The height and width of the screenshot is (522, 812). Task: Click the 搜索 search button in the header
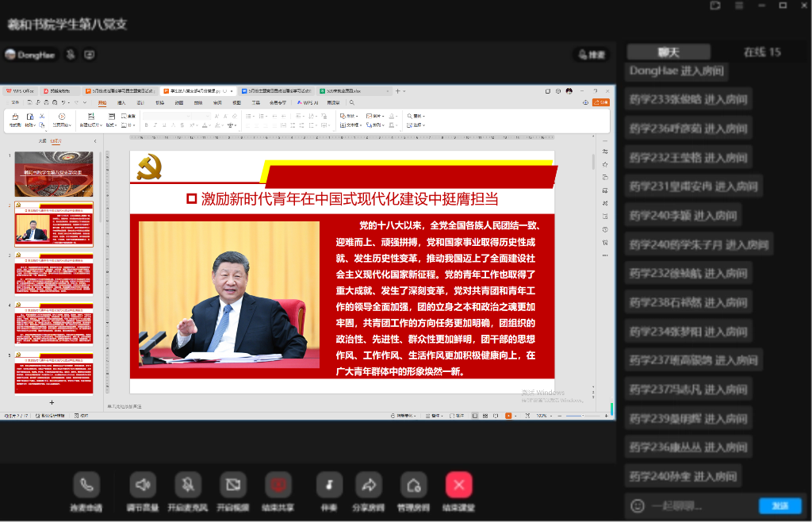point(591,55)
